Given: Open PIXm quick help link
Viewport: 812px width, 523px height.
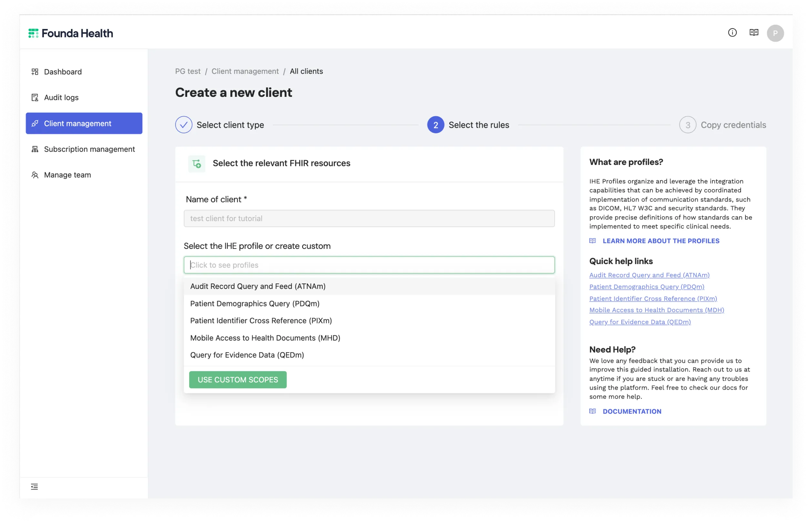Looking at the screenshot, I should [x=653, y=299].
